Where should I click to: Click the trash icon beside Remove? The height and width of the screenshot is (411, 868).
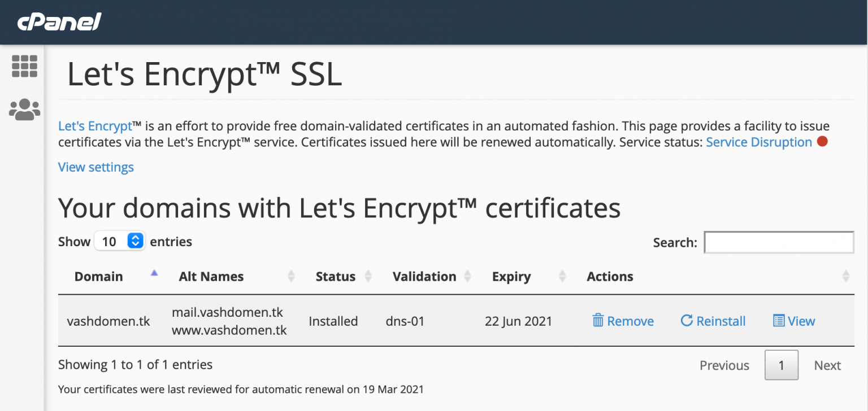tap(598, 321)
